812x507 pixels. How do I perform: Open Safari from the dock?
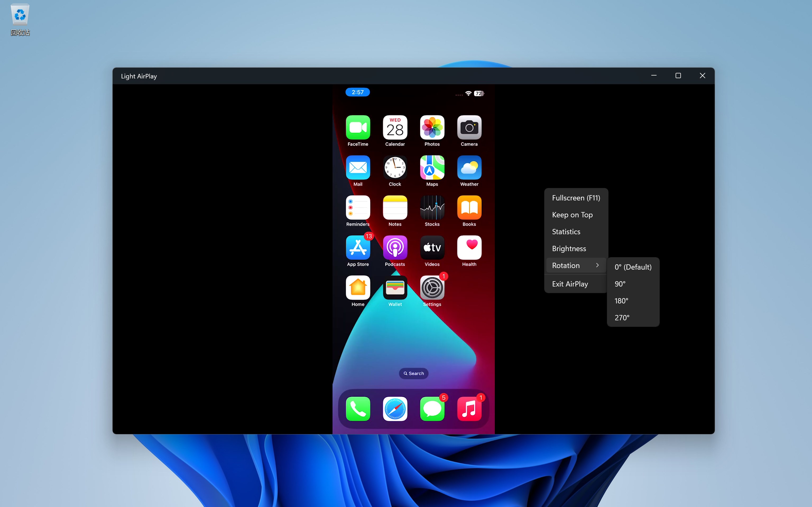(x=395, y=409)
